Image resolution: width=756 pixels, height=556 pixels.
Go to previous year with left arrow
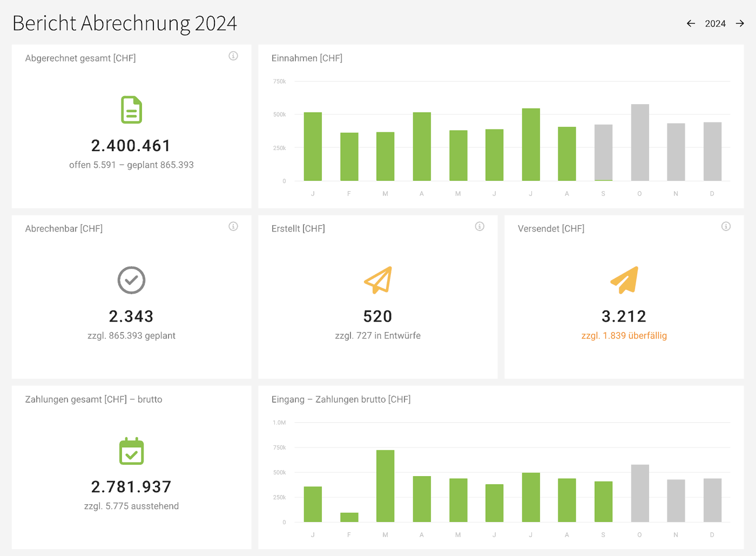pos(691,24)
